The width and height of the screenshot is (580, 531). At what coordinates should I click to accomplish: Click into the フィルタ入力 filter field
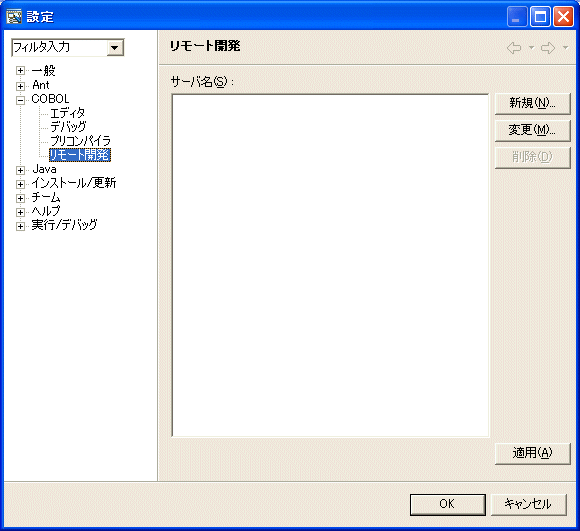(x=59, y=48)
